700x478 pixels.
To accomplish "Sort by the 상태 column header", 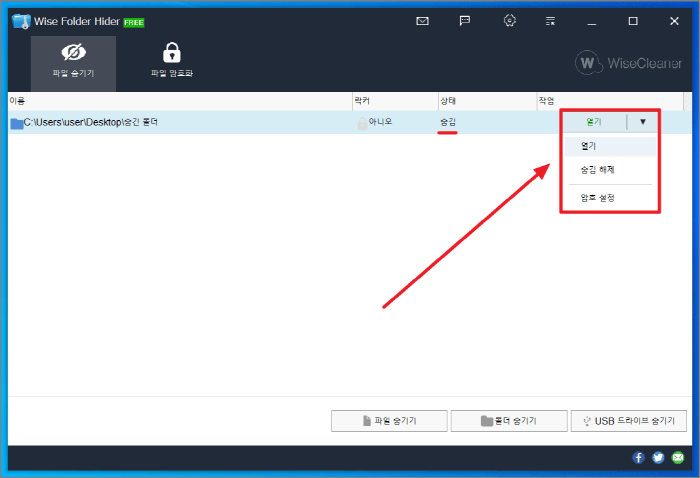I will (x=488, y=101).
